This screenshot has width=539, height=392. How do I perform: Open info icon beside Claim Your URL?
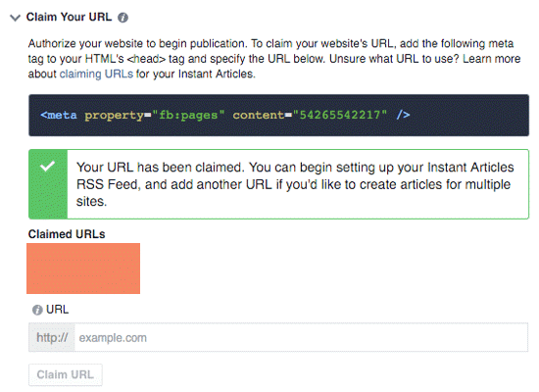(122, 18)
